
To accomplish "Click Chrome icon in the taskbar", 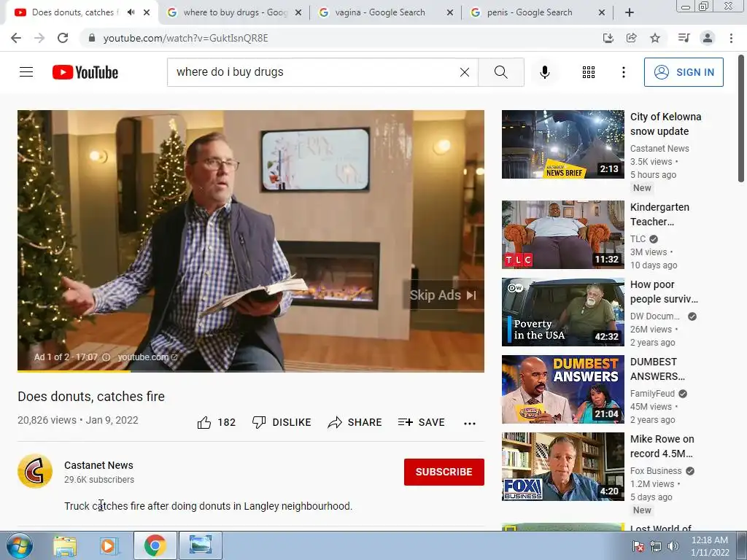I will 155,545.
